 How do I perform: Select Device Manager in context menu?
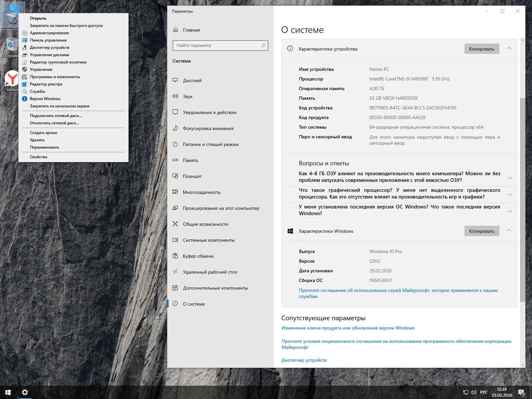pyautogui.click(x=50, y=48)
